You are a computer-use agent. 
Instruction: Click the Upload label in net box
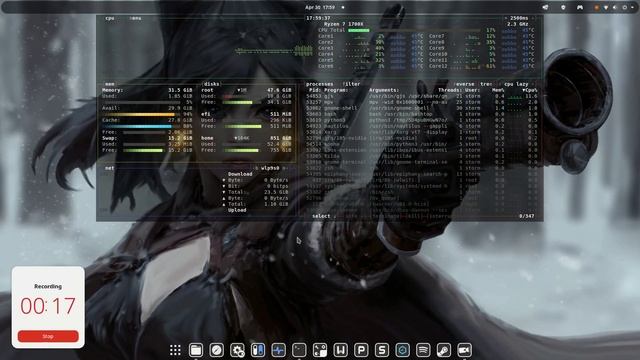point(237,210)
